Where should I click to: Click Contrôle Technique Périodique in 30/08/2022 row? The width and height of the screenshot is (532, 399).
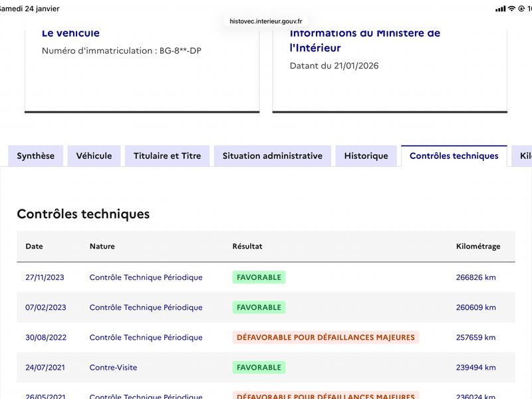coord(146,338)
